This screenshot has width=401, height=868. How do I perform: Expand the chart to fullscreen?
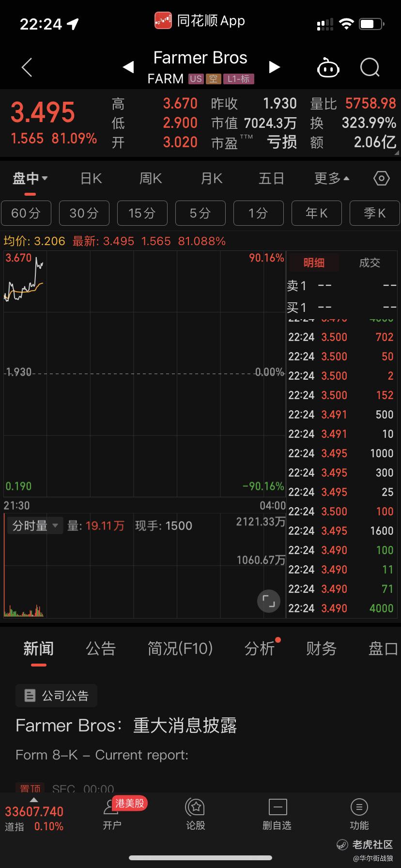pyautogui.click(x=268, y=602)
